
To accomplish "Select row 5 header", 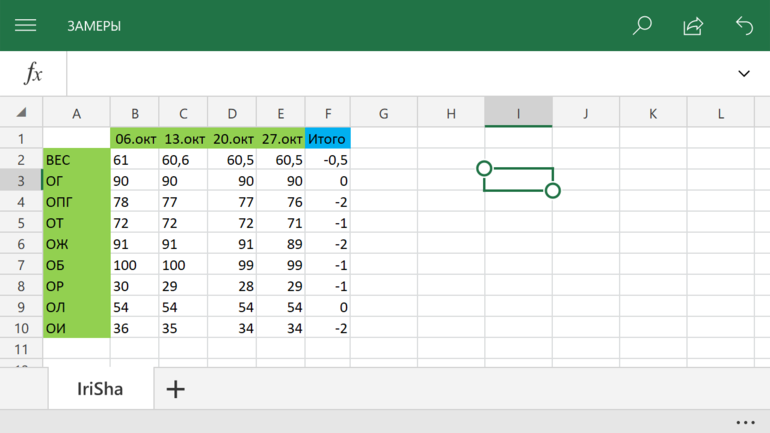I will pos(21,223).
